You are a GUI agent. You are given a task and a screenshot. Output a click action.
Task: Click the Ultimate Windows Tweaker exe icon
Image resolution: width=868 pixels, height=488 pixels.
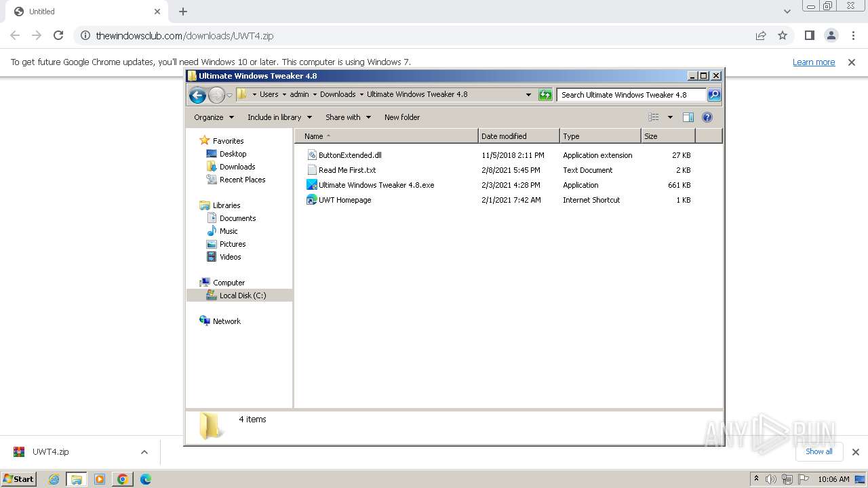point(312,185)
